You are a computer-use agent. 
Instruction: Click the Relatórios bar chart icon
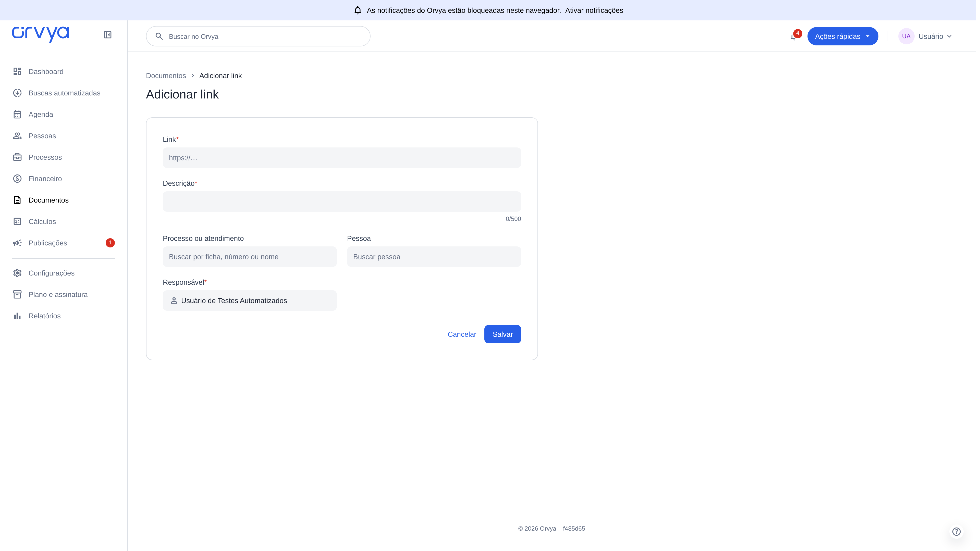pos(18,316)
